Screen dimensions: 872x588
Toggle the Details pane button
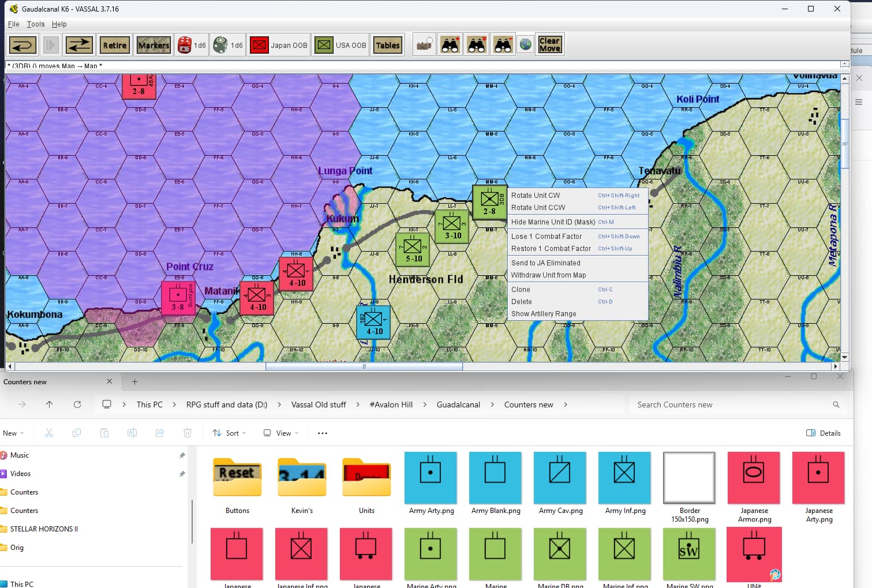pos(824,433)
